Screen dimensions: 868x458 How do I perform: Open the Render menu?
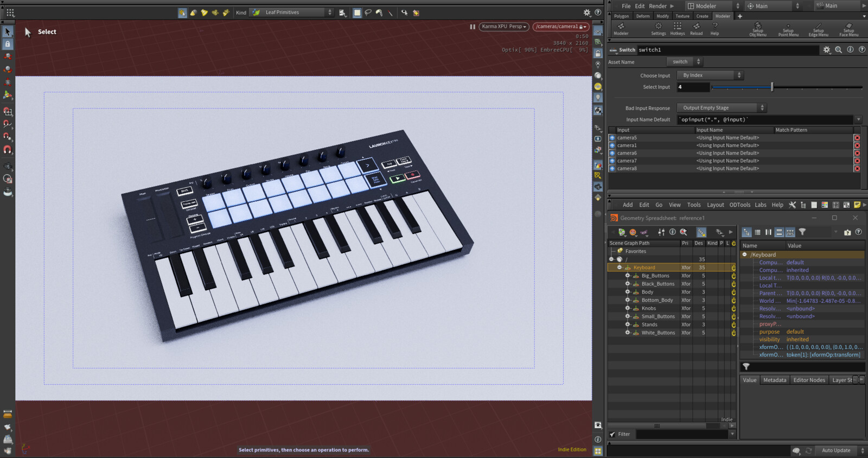(x=658, y=6)
